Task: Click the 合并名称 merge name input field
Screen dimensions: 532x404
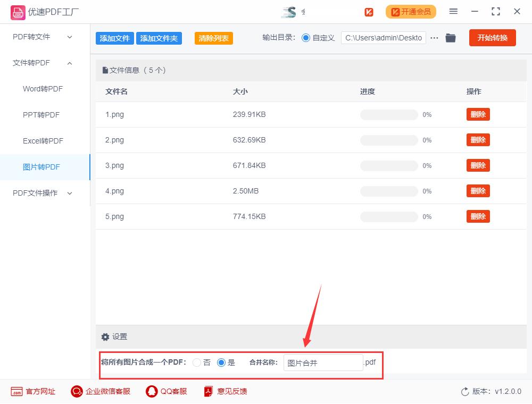Action: point(323,362)
